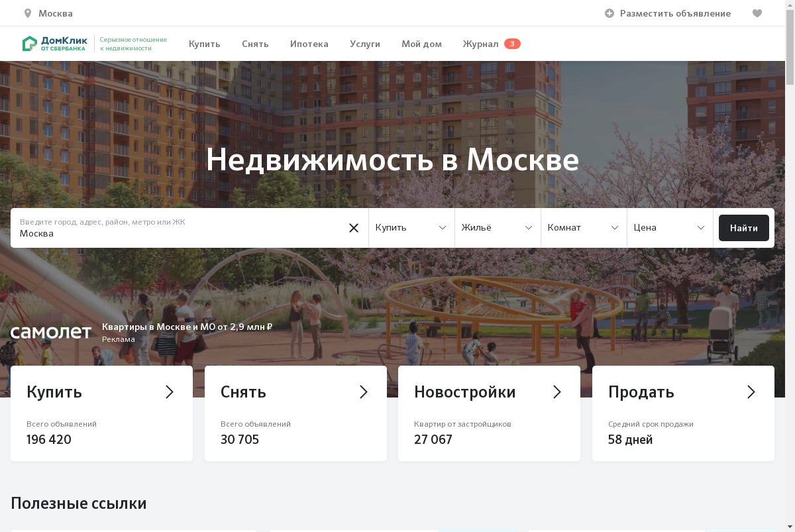Screen dimensions: 795x532
Task: Open the Жильё property type dropdown
Action: [x=498, y=228]
